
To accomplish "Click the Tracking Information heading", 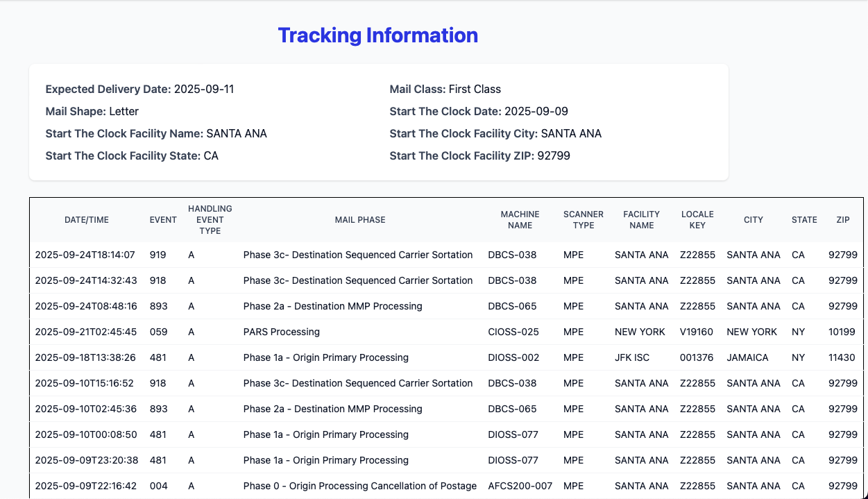I will pos(377,35).
